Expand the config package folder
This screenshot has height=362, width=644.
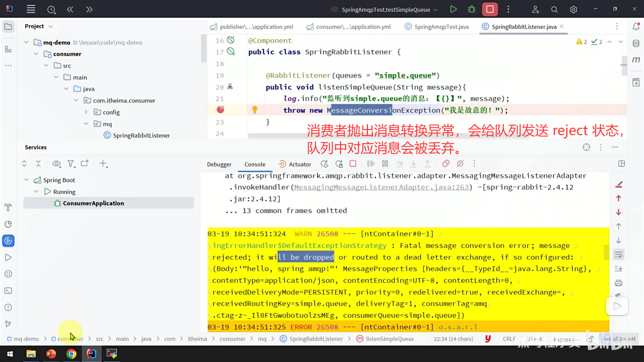click(86, 112)
